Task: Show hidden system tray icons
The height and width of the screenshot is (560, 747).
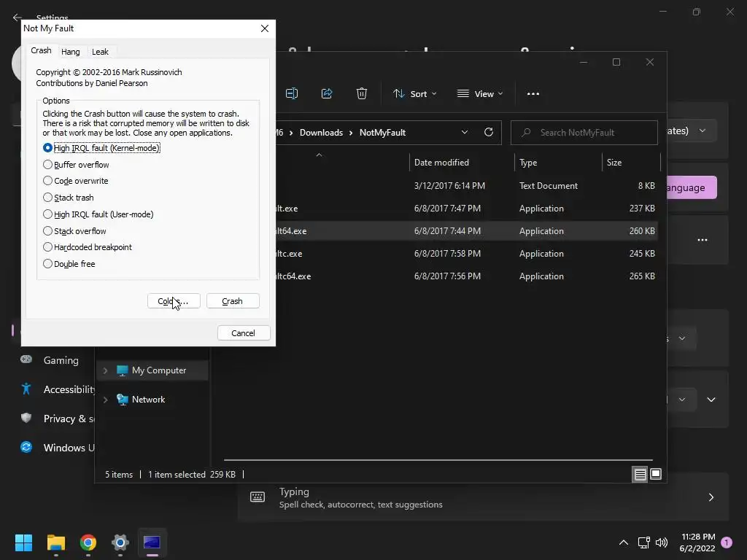Action: pyautogui.click(x=623, y=542)
